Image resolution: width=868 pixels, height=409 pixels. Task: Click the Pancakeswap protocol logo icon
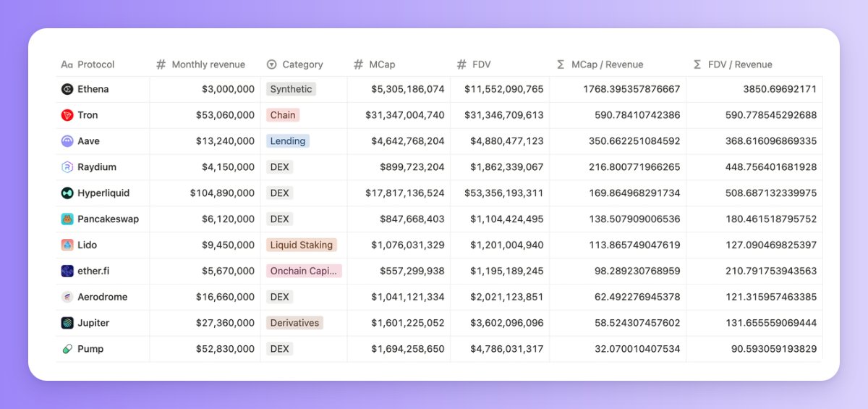click(x=67, y=219)
